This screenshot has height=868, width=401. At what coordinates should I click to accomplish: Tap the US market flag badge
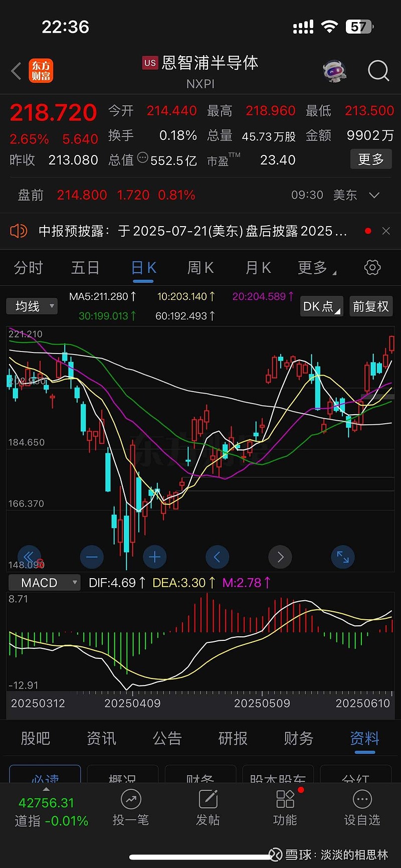pyautogui.click(x=150, y=63)
